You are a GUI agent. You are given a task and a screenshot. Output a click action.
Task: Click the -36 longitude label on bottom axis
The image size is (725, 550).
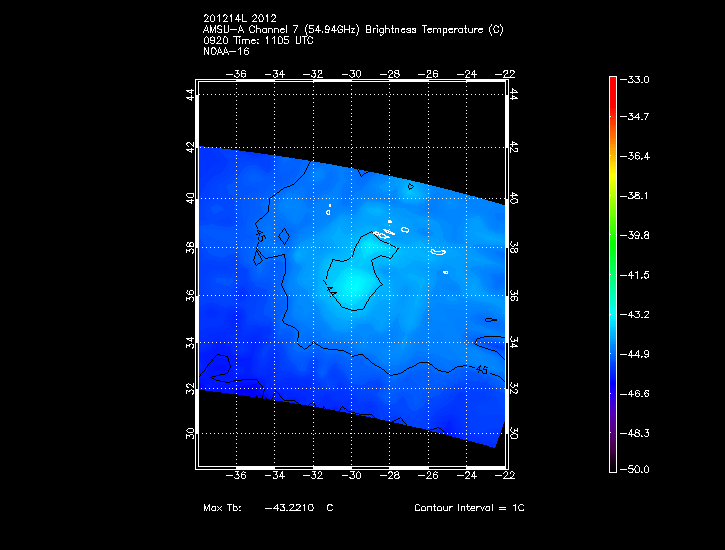(236, 477)
